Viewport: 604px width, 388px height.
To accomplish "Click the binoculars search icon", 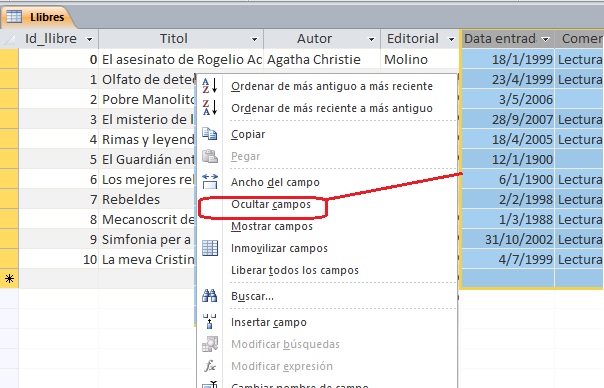I will [x=210, y=296].
